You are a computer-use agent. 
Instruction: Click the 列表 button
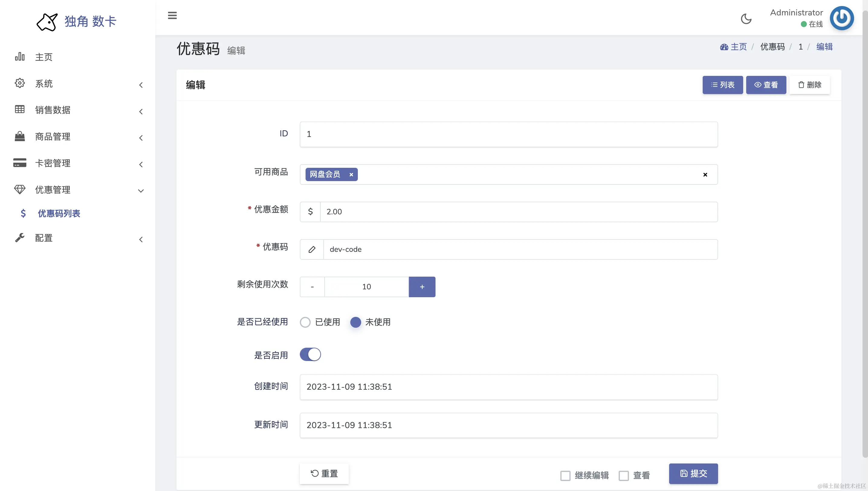point(722,85)
